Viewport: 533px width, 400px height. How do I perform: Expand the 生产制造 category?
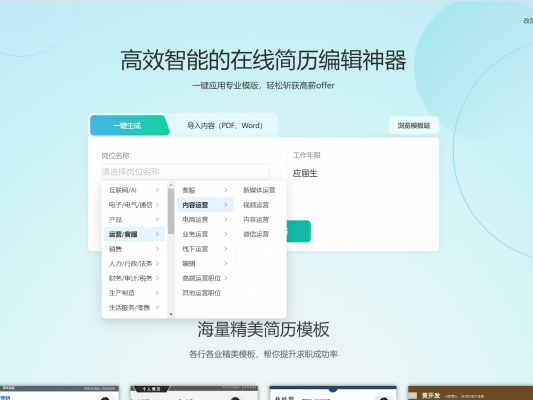134,293
